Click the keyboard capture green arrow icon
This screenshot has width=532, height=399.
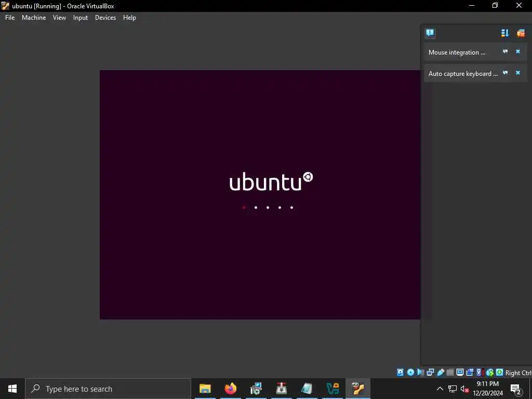499,373
